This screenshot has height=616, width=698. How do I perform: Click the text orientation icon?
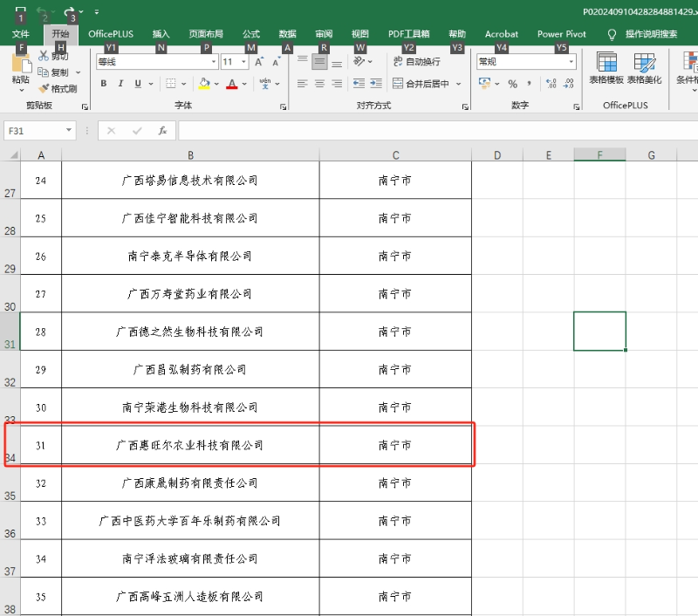[359, 61]
